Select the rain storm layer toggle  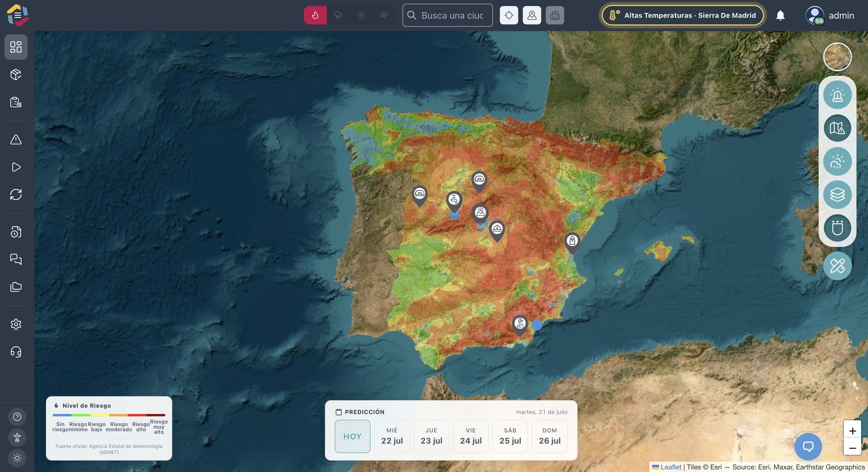point(338,15)
